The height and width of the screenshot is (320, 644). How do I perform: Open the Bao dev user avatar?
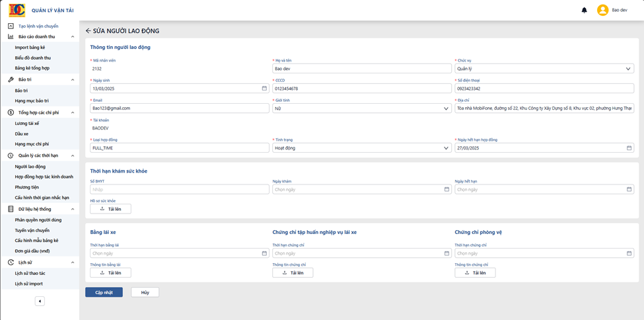(602, 11)
